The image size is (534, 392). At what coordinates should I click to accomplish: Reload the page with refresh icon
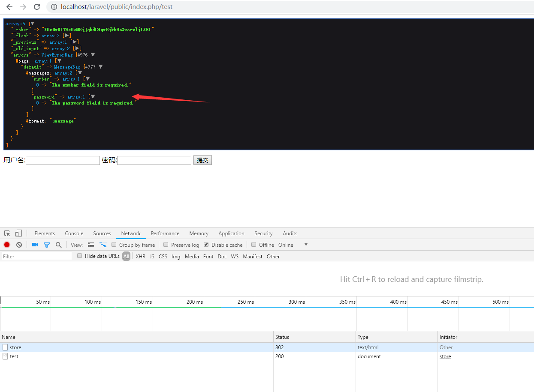pyautogui.click(x=37, y=7)
